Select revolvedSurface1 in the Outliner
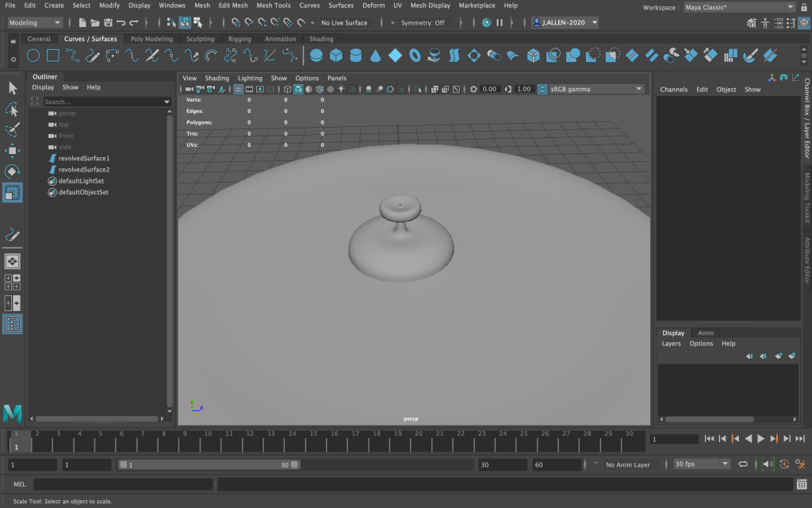The width and height of the screenshot is (812, 508). tap(83, 159)
